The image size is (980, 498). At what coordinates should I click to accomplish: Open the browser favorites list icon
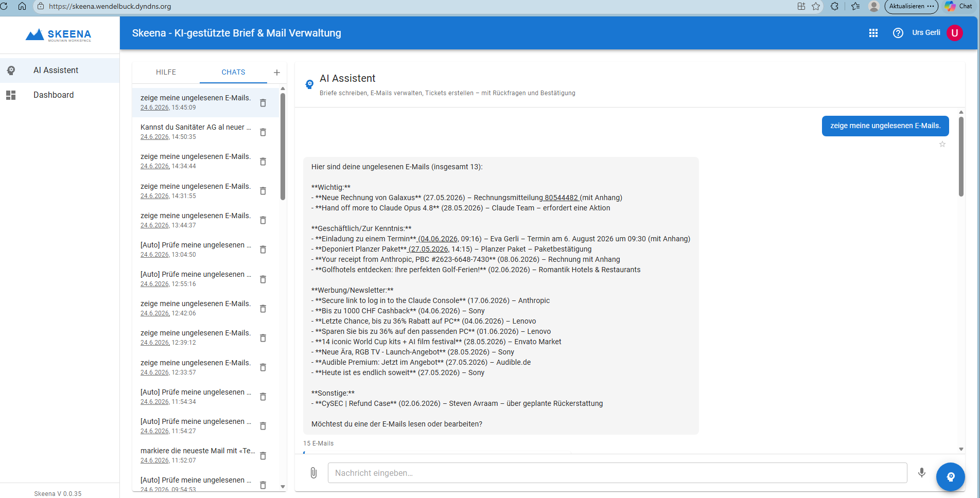pyautogui.click(x=855, y=6)
